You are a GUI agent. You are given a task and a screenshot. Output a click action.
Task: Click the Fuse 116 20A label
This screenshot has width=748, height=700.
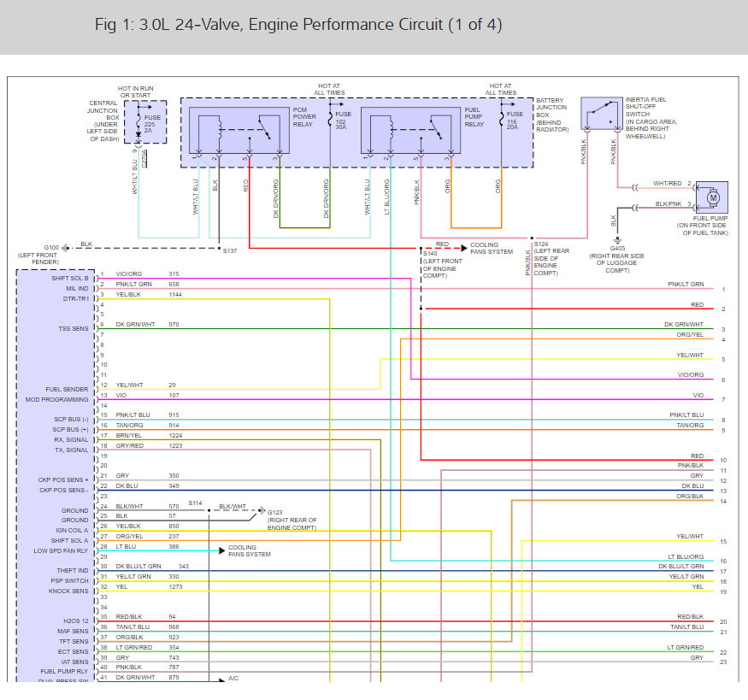[x=515, y=120]
